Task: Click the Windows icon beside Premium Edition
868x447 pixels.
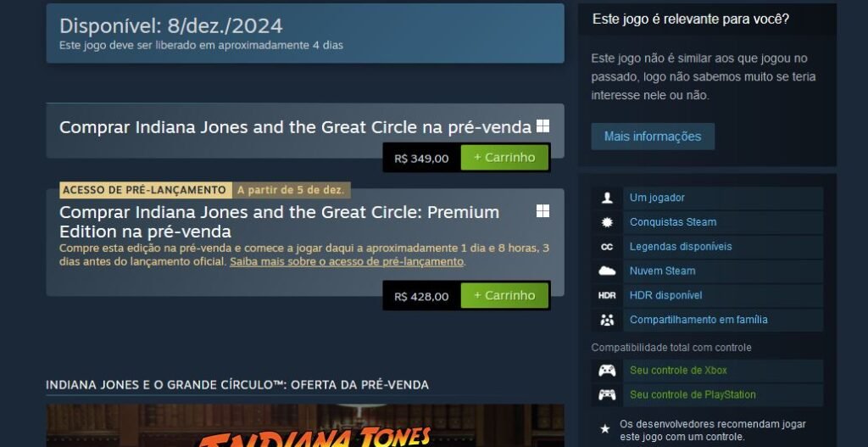Action: 542,211
